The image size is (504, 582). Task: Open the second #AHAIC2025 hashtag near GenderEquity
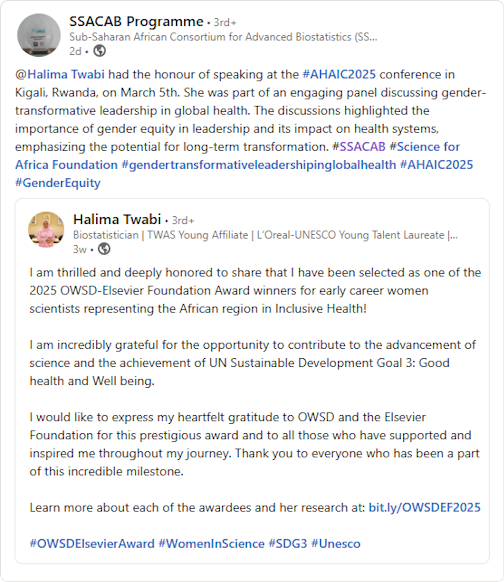coord(436,165)
